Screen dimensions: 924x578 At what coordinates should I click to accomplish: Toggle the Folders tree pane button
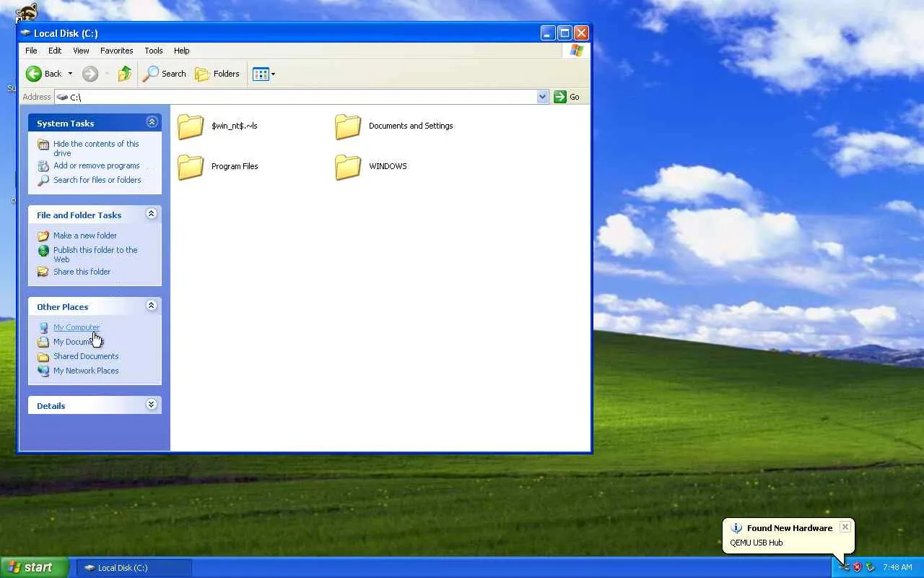point(217,74)
